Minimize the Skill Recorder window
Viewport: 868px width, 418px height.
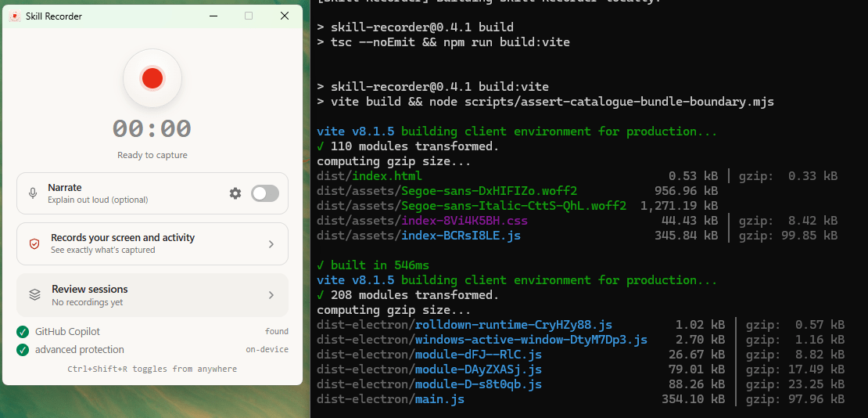[x=213, y=16]
